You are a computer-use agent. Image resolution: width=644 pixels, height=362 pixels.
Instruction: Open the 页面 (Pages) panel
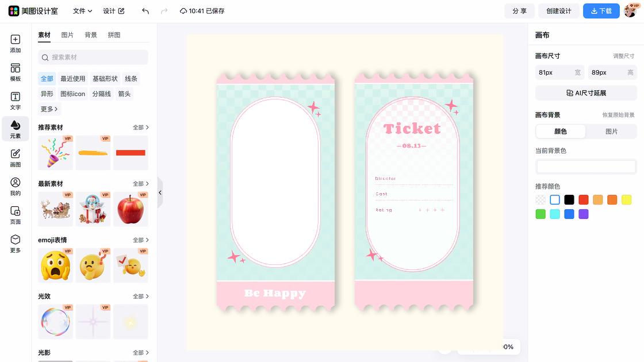point(16,215)
